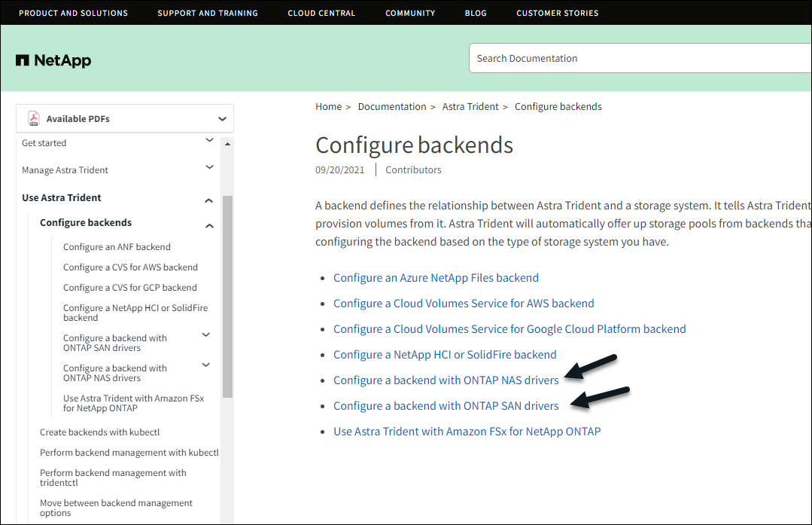Image resolution: width=812 pixels, height=525 pixels.
Task: Click the NetApp logo
Action: (x=53, y=60)
